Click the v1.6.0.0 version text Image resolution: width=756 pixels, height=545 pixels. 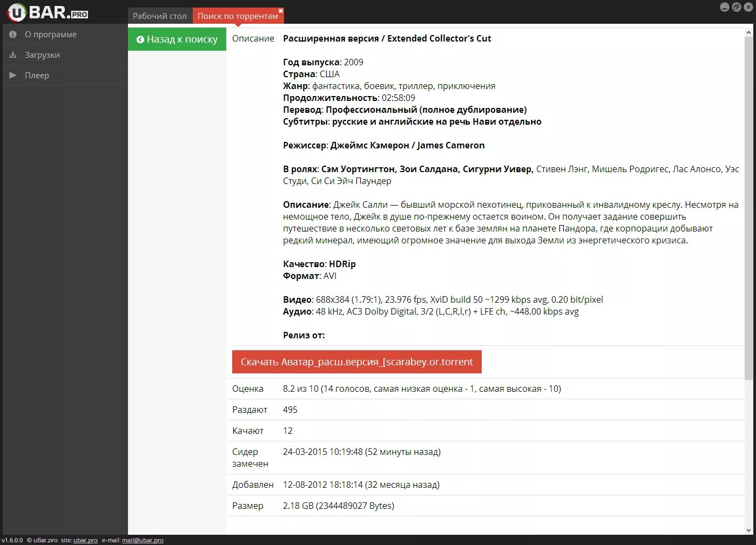click(12, 540)
